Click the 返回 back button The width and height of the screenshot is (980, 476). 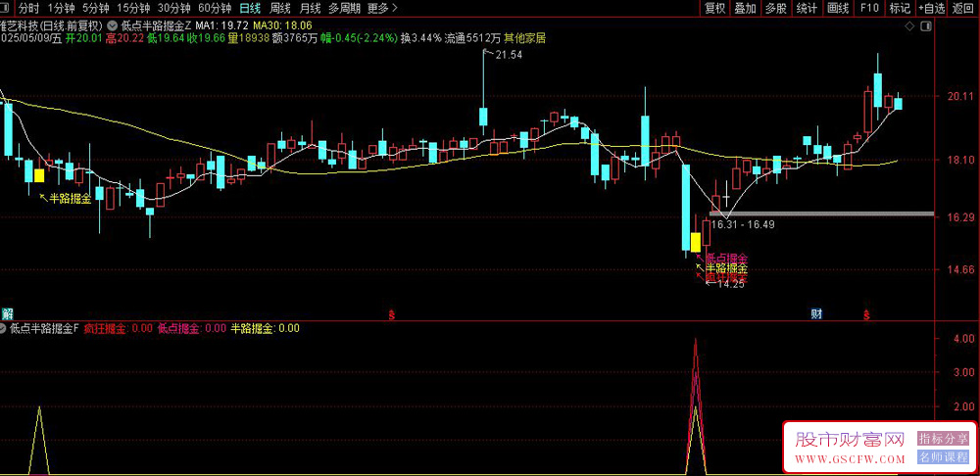964,8
